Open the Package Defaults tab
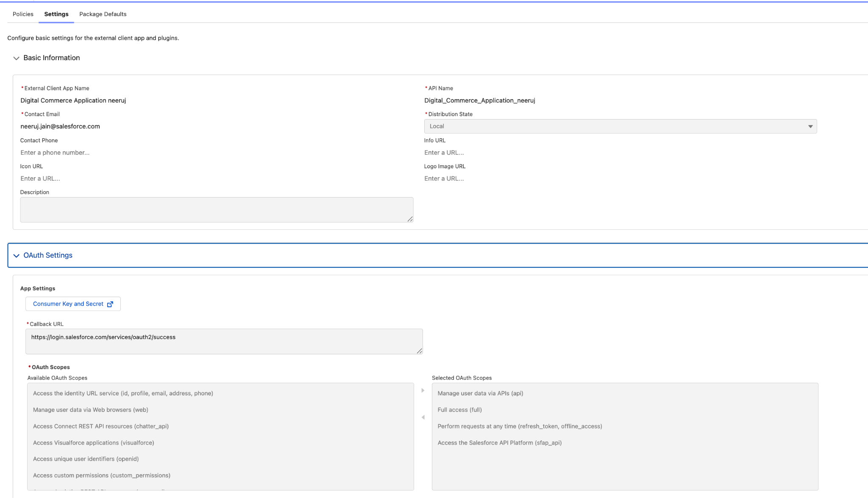The width and height of the screenshot is (868, 498). tap(103, 14)
